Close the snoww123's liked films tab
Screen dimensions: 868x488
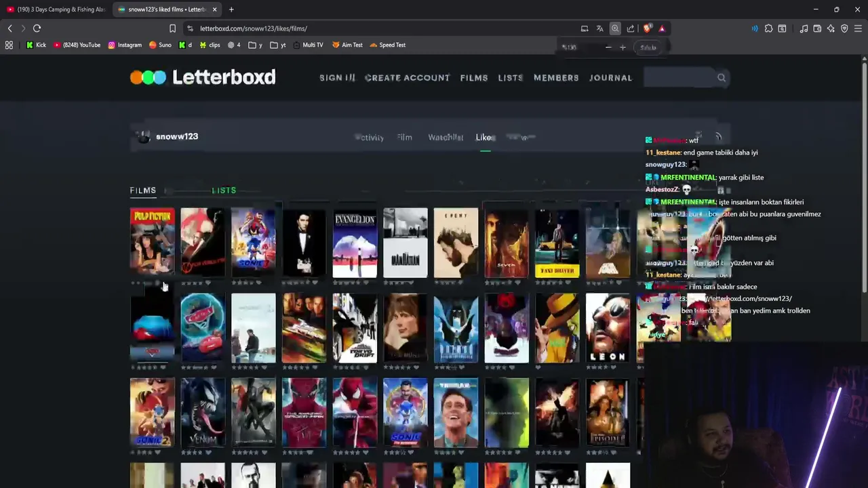(214, 9)
